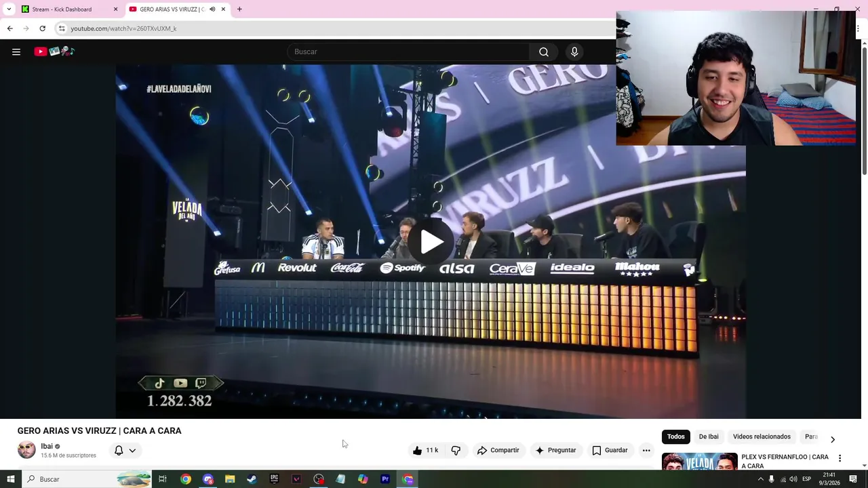This screenshot has width=868, height=488.
Task: Switch ESP keyboard language indicator
Action: pos(807,479)
